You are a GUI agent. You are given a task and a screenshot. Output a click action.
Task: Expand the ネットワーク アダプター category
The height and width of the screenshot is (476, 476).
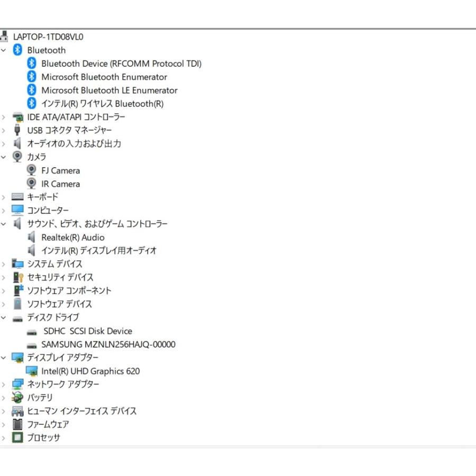(x=4, y=384)
